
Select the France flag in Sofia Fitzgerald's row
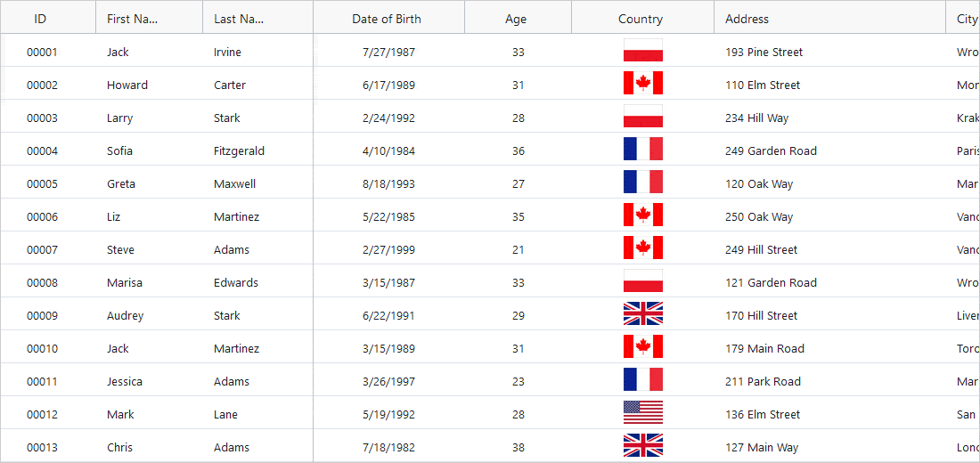click(642, 150)
